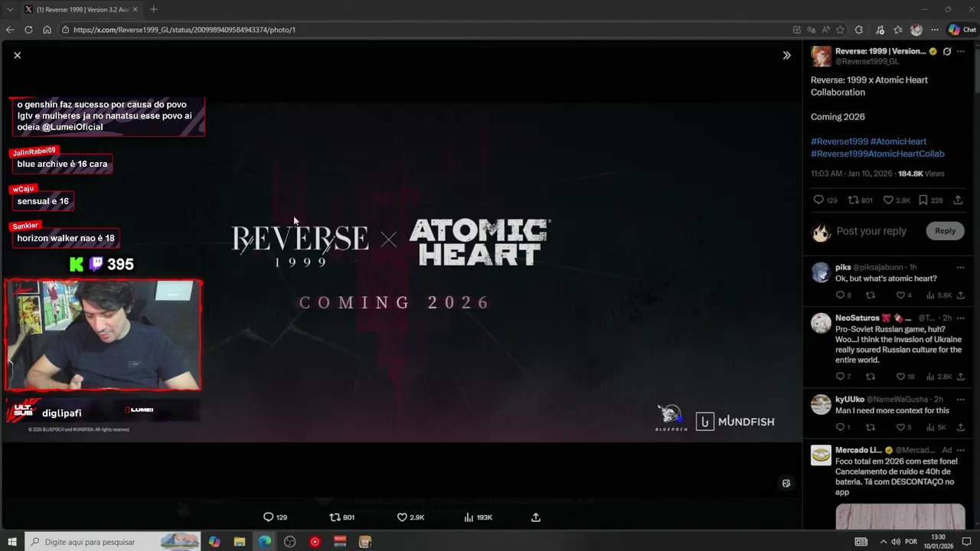Image resolution: width=980 pixels, height=551 pixels.
Task: Open Mercado Livre ad avatar
Action: pos(821,455)
